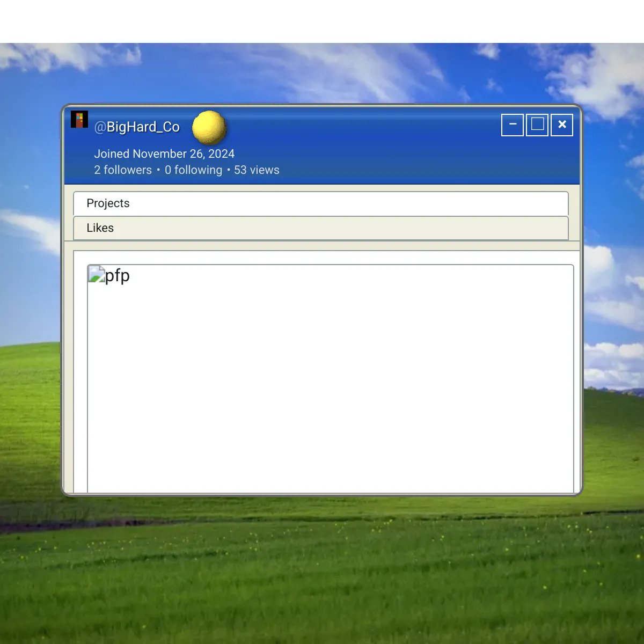The image size is (644, 644).
Task: Open the Projects tab
Action: click(321, 203)
